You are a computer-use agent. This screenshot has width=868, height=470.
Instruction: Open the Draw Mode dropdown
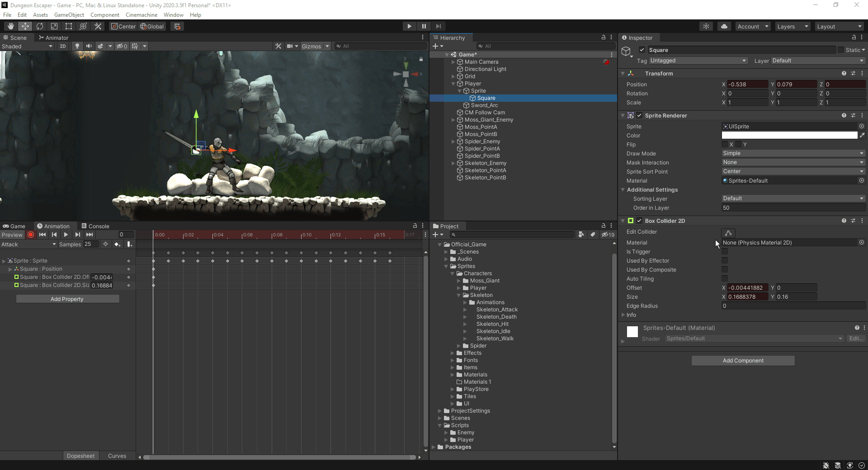793,153
